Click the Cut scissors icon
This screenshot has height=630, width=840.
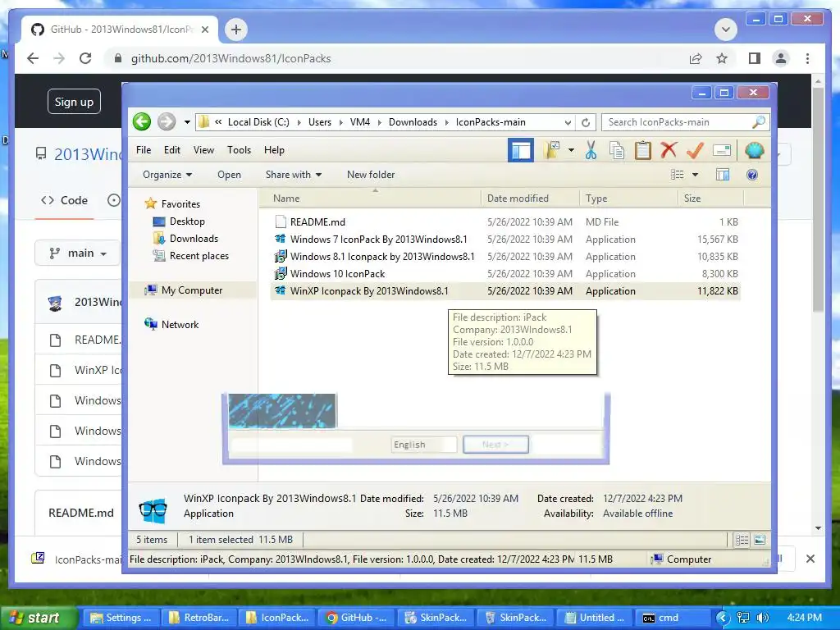pos(591,151)
